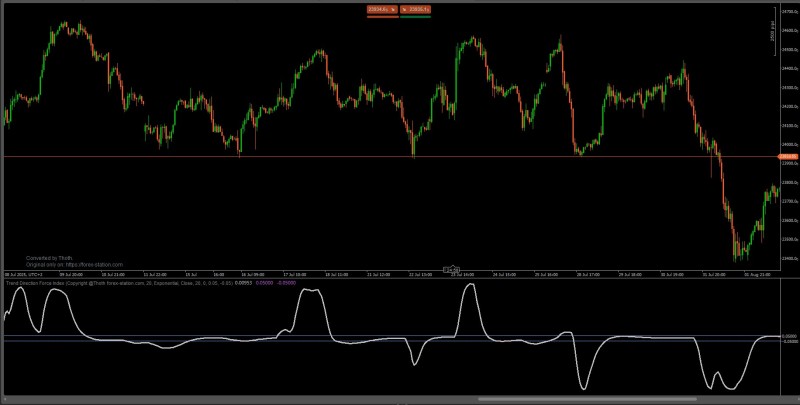Image resolution: width=800 pixels, height=405 pixels.
Task: Click the orange price label on the price axis
Action: pyautogui.click(x=786, y=157)
